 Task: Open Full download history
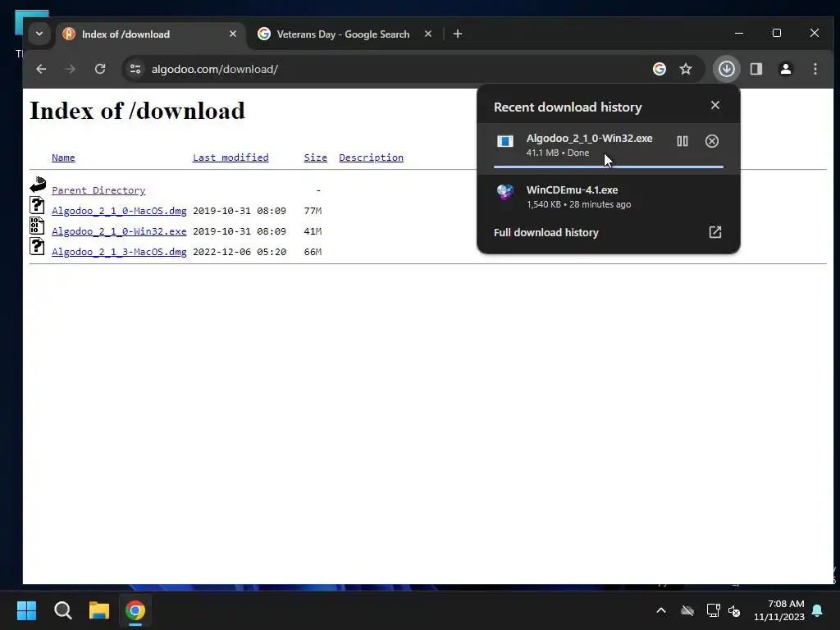[609, 232]
